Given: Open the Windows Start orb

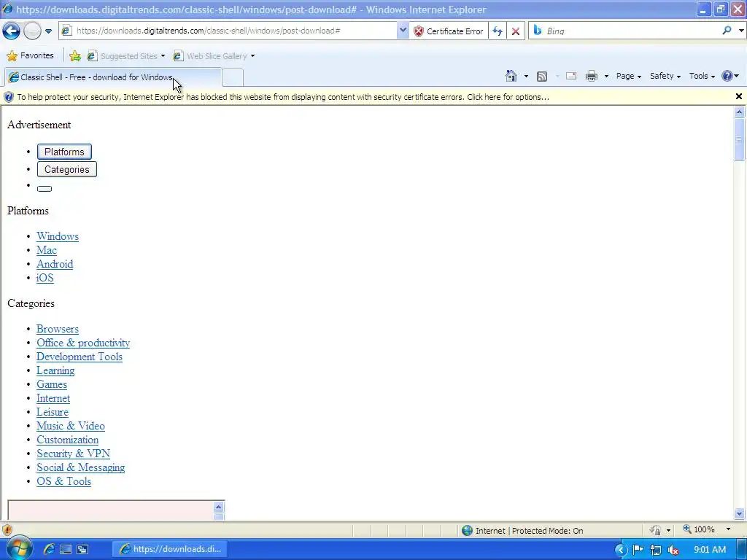Looking at the screenshot, I should tap(20, 548).
